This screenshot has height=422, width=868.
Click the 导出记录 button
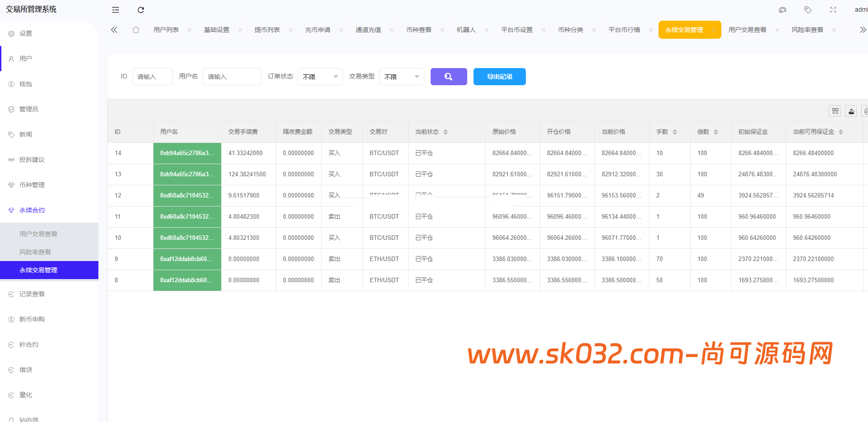(499, 77)
